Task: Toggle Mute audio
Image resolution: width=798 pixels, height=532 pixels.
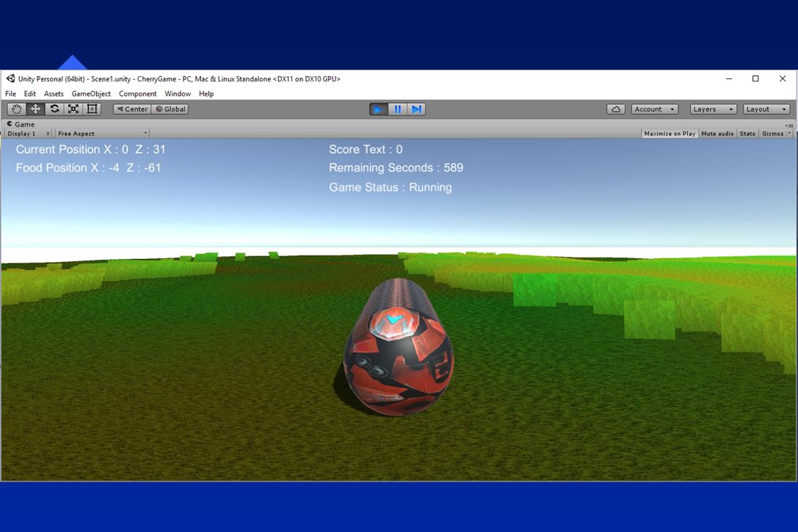Action: pos(717,133)
